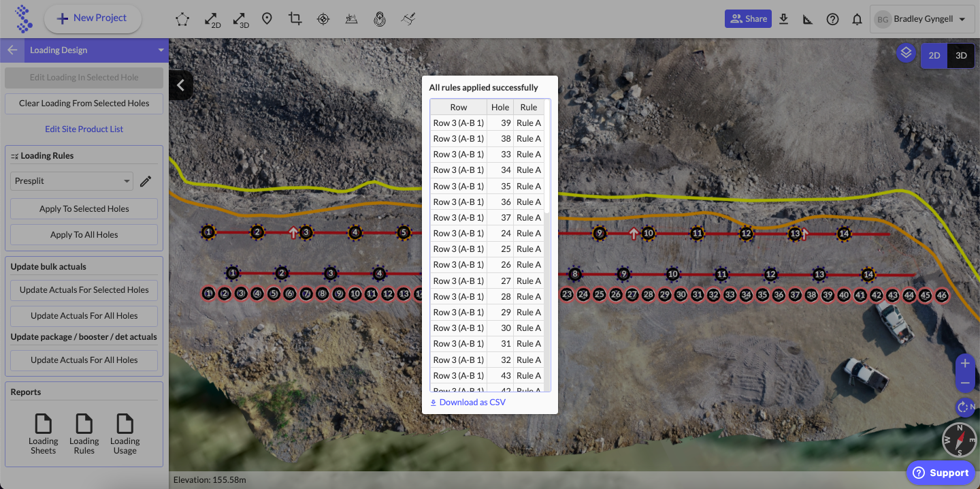This screenshot has width=980, height=489.
Task: Click the notifications bell icon
Action: click(x=857, y=19)
